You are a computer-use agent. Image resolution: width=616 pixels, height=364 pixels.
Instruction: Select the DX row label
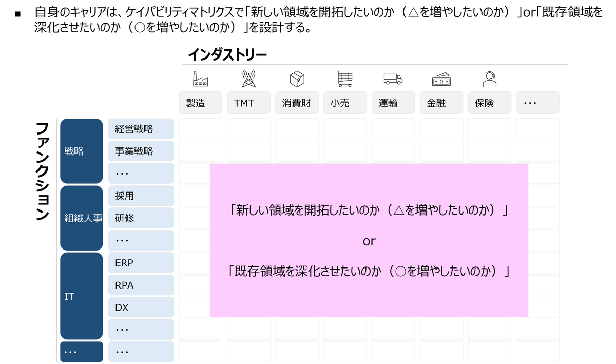141,308
